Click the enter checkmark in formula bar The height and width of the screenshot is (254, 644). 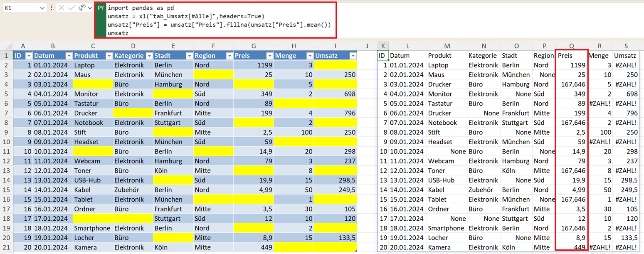click(x=72, y=8)
